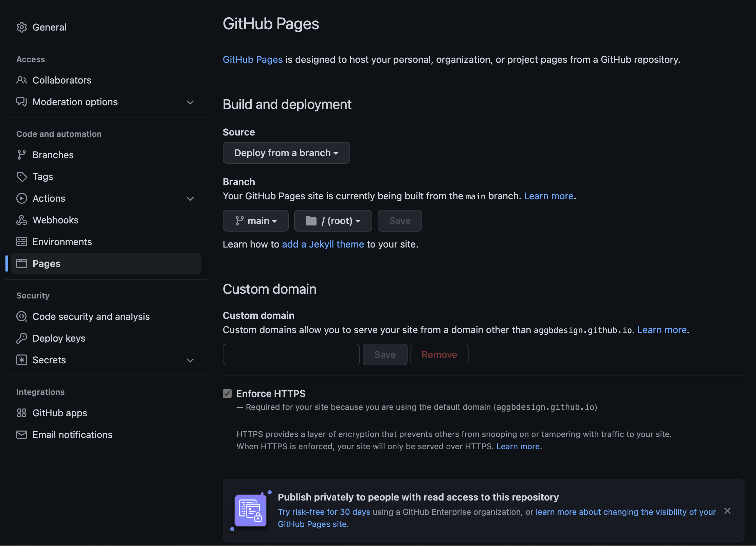Open the GitHub Pages documentation link

point(253,59)
